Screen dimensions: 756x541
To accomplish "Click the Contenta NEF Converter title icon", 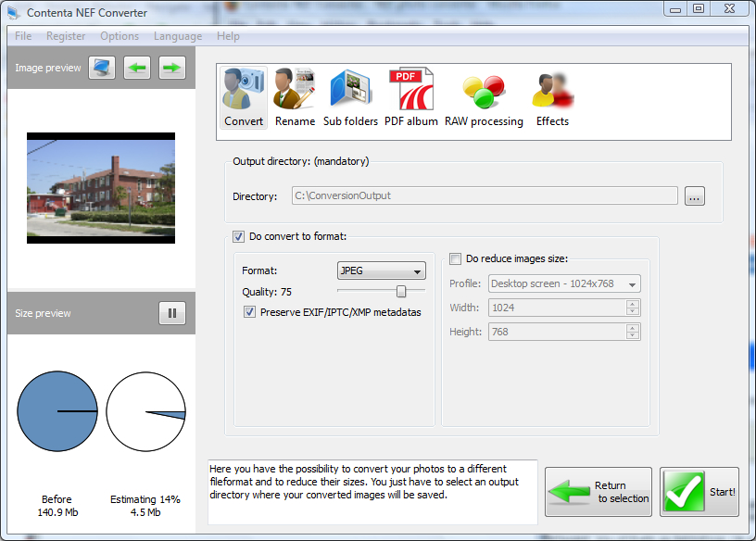I will click(x=14, y=13).
